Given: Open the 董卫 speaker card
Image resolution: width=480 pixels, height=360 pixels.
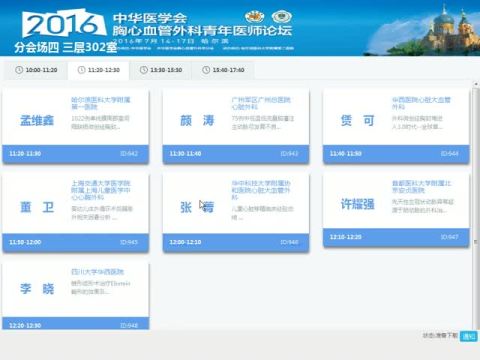Looking at the screenshot, I should (x=76, y=212).
